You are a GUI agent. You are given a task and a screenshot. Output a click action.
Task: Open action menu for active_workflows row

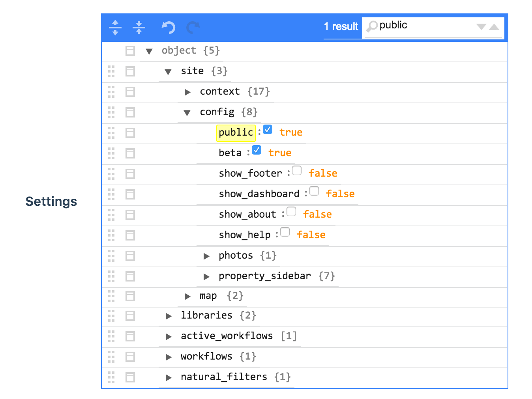pyautogui.click(x=130, y=336)
